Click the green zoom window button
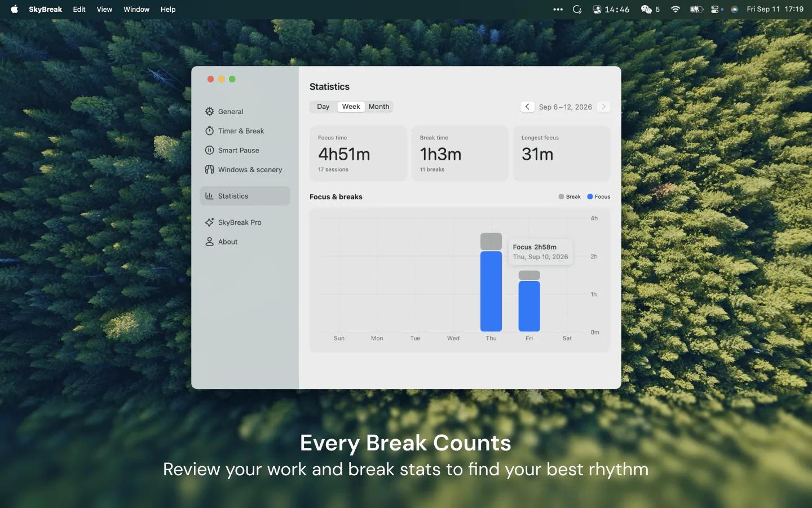This screenshot has height=508, width=812. [x=232, y=79]
